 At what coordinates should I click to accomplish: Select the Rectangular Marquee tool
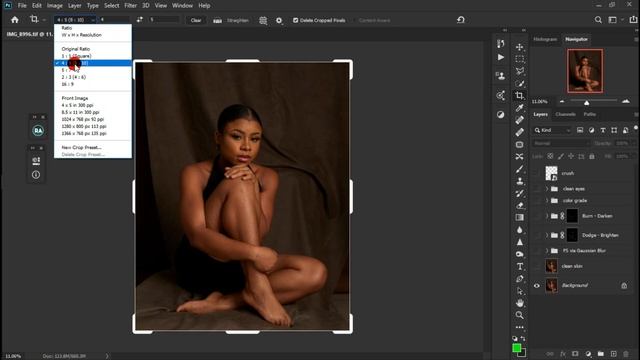[519, 59]
